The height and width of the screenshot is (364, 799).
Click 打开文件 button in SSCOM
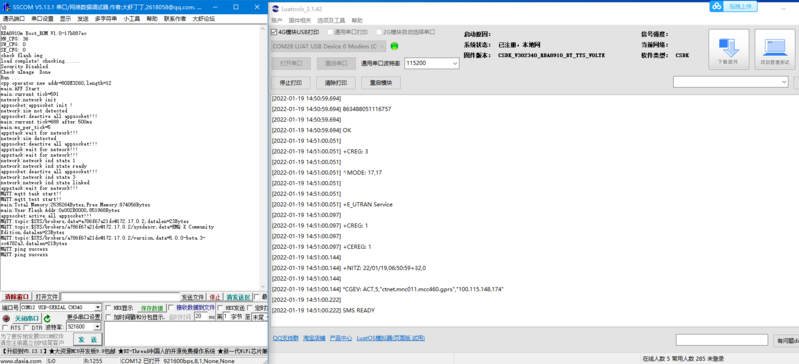47,297
